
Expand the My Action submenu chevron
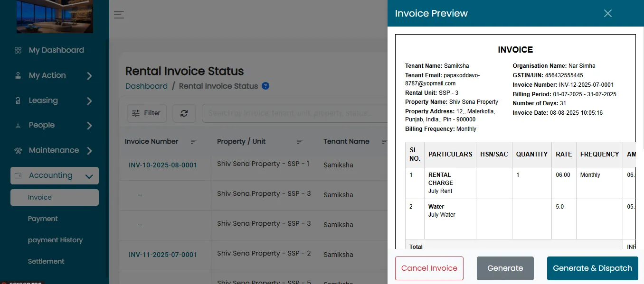coord(89,76)
